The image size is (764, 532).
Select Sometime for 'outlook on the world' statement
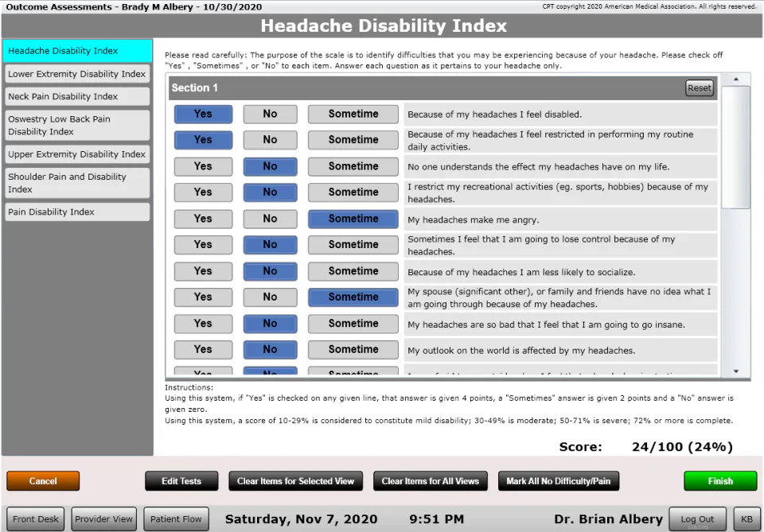click(x=353, y=349)
